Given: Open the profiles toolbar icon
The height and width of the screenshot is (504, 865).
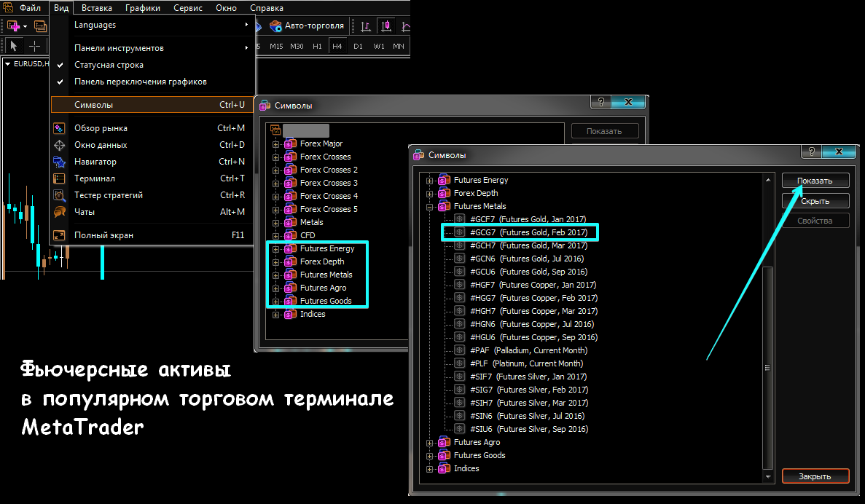Looking at the screenshot, I should (40, 26).
